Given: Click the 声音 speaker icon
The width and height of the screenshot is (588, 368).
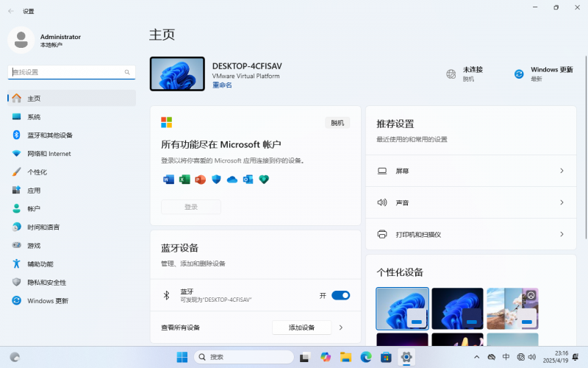Looking at the screenshot, I should point(382,202).
